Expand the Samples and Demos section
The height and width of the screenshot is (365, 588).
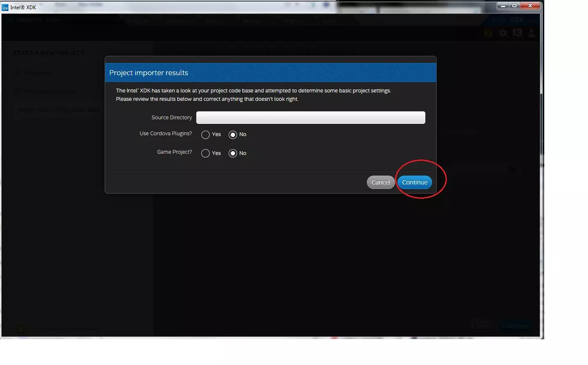point(45,91)
